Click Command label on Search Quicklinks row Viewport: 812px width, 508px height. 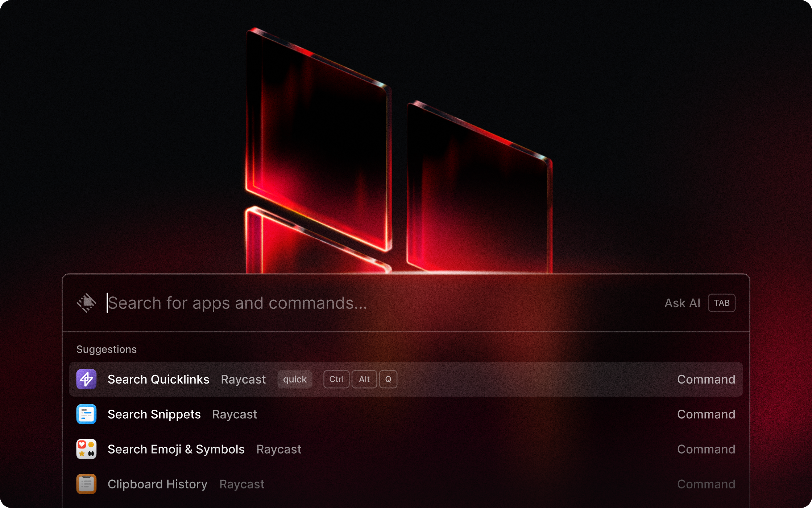(706, 379)
